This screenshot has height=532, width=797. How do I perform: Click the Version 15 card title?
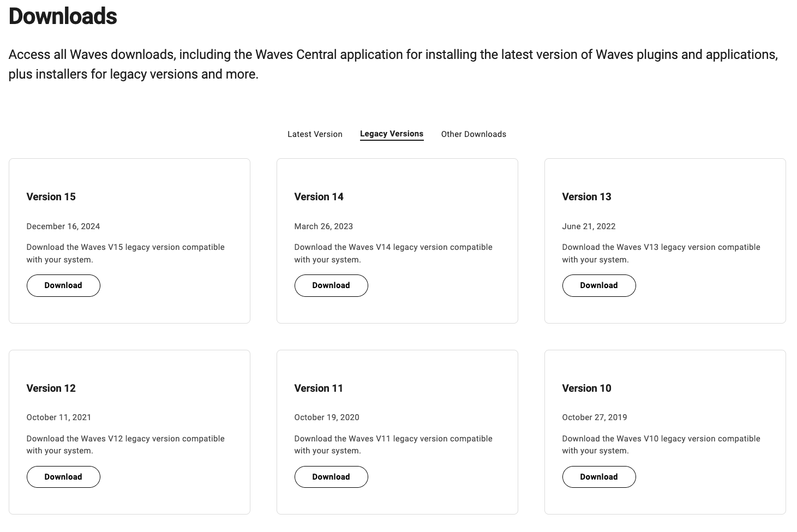click(x=51, y=197)
